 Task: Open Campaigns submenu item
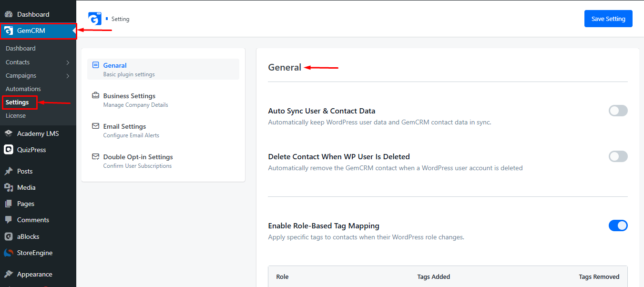pos(21,75)
